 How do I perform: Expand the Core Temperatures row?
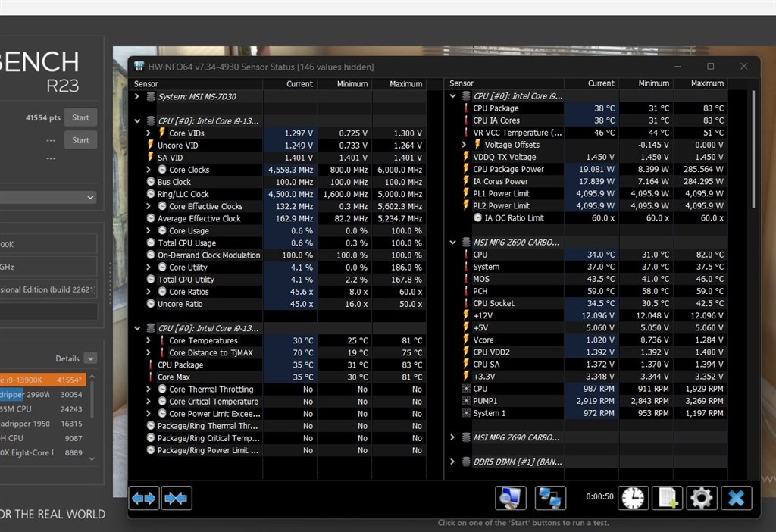pyautogui.click(x=148, y=340)
